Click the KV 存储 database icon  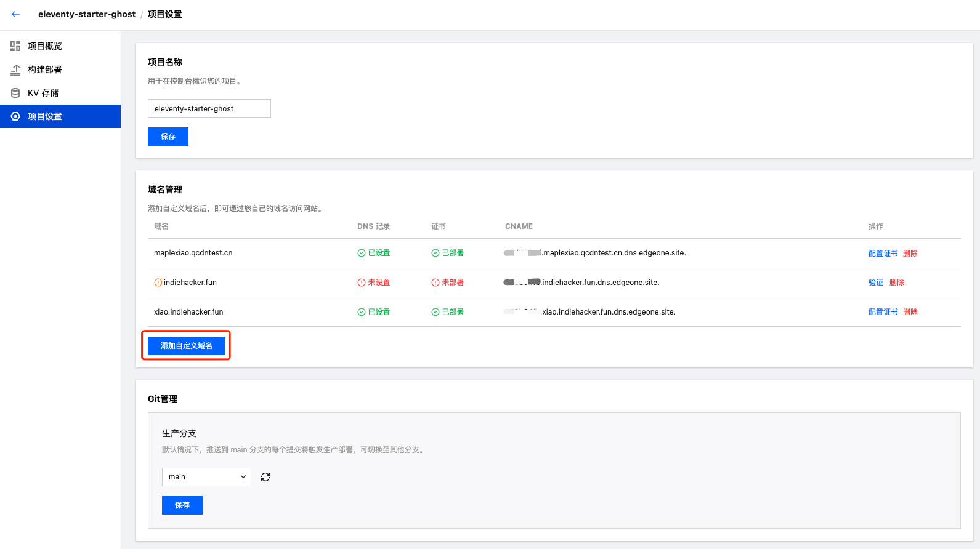point(15,93)
